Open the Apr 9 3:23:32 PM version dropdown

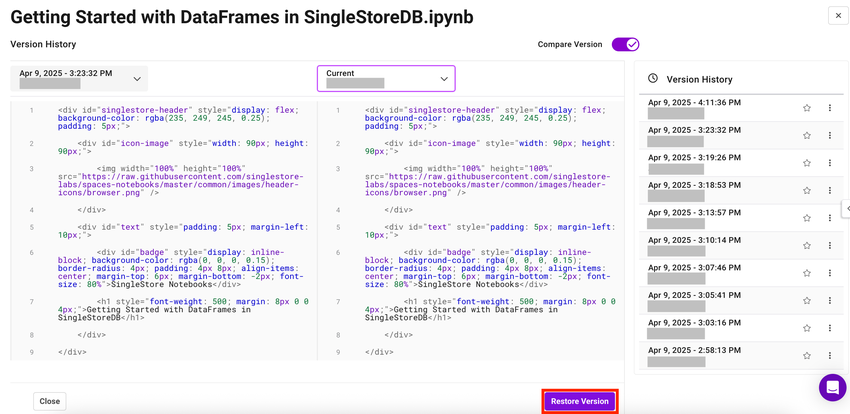click(x=79, y=79)
